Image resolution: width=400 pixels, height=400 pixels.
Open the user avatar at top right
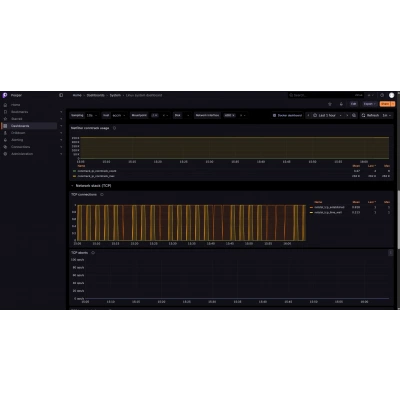point(392,95)
